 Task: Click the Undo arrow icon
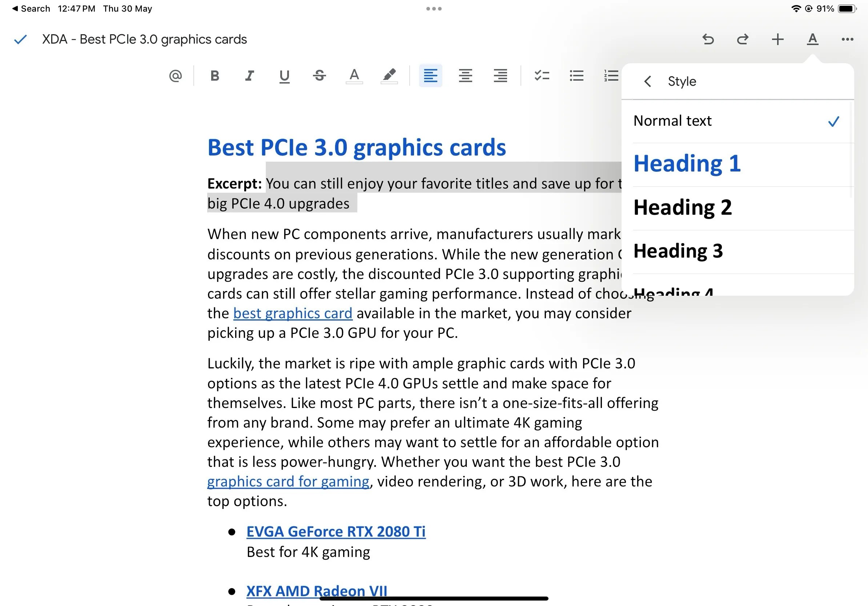708,39
